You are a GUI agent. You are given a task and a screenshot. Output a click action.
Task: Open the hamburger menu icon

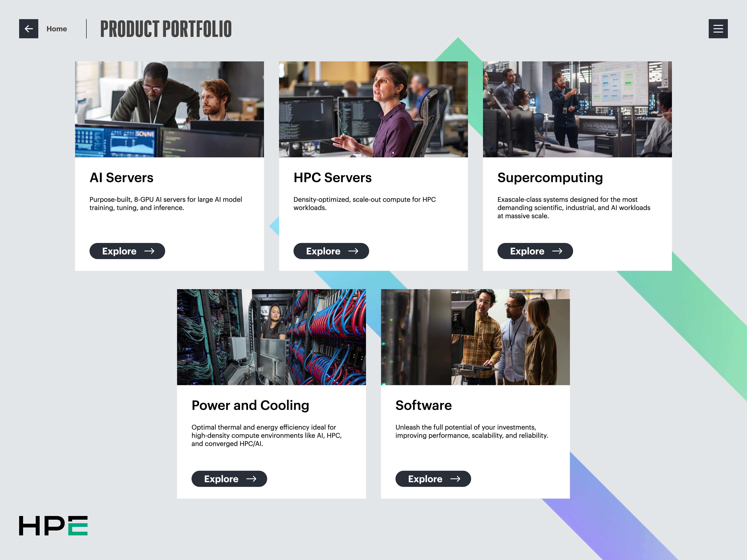point(718,29)
